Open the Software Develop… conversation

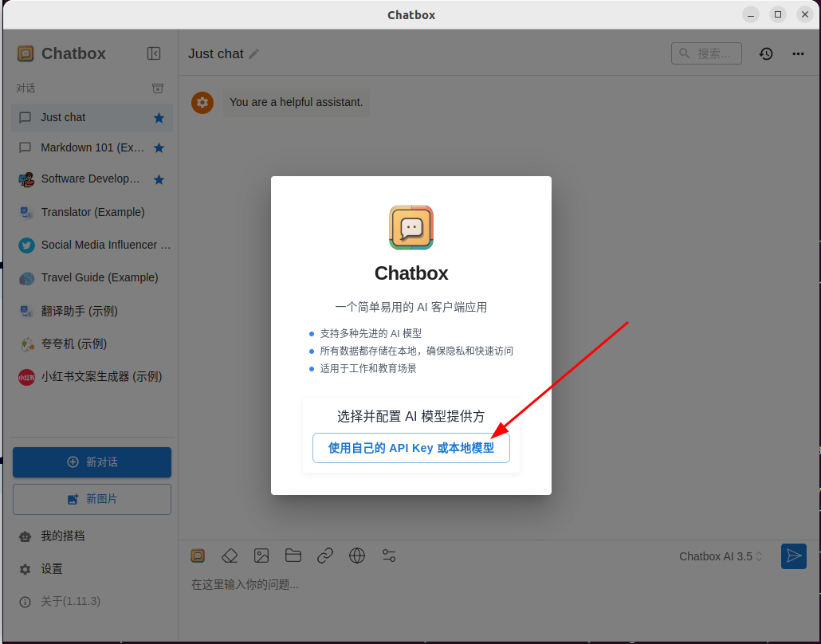pos(92,179)
